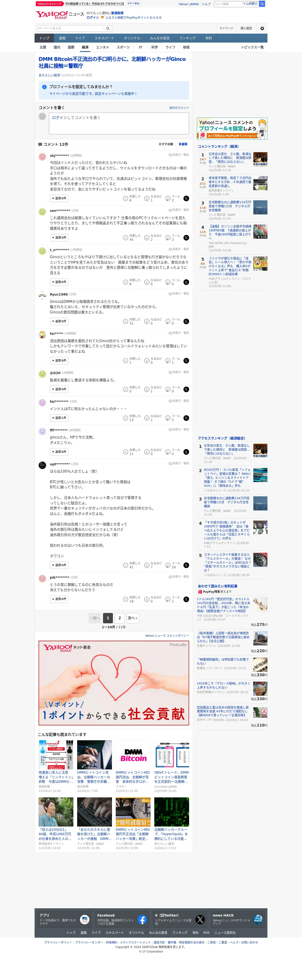Open the トップ tab in navigation bar
The image size is (302, 980).
44,38
